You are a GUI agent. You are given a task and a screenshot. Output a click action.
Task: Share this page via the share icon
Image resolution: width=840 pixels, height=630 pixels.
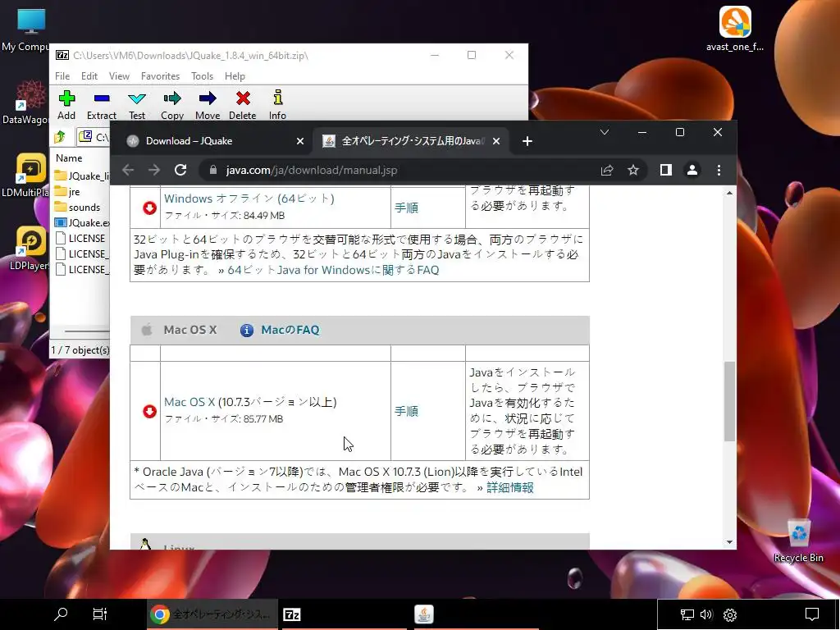point(607,170)
